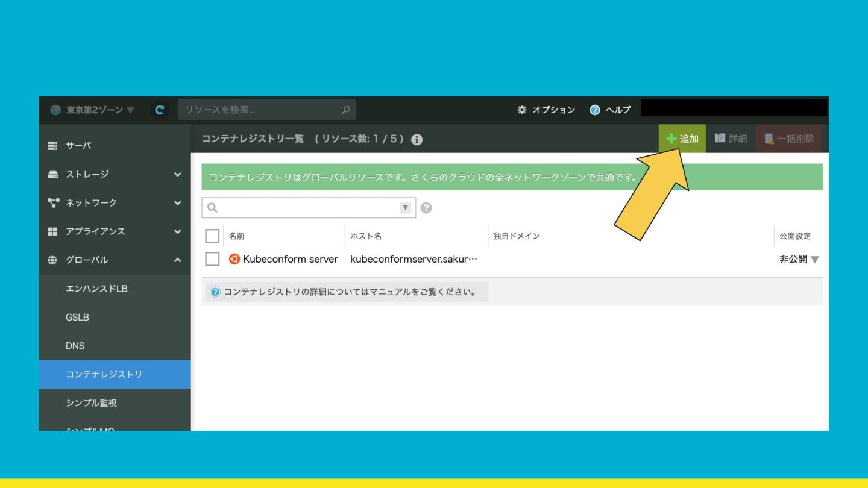Click the ネットワーク topology icon
Viewport: 868px width, 488px height.
point(52,202)
